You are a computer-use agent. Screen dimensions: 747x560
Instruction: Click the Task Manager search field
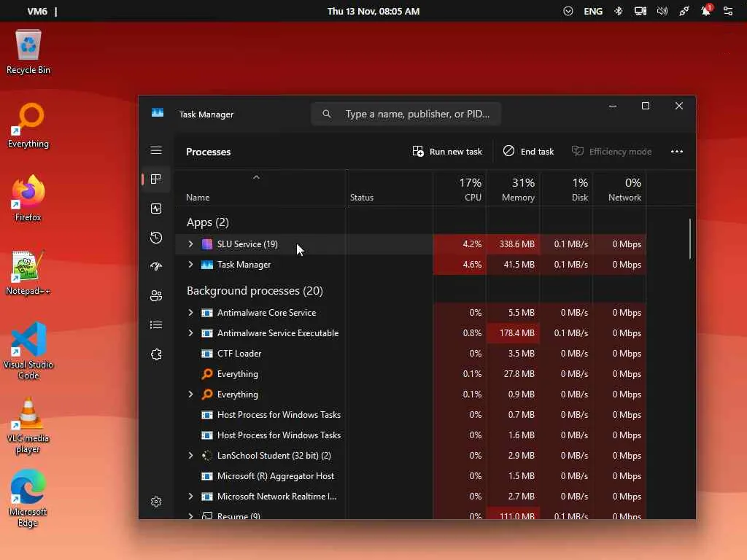coord(406,114)
